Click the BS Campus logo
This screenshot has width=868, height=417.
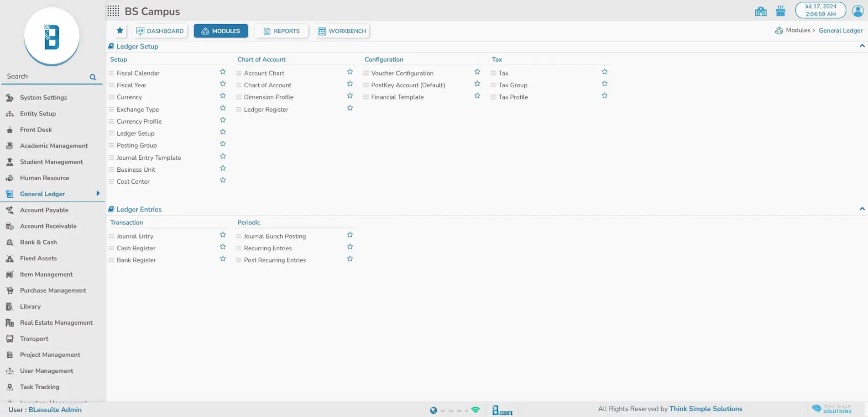(x=52, y=37)
